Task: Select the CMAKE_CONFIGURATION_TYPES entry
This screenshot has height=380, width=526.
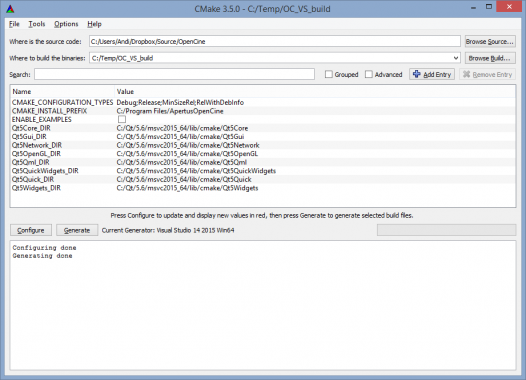Action: (x=62, y=102)
